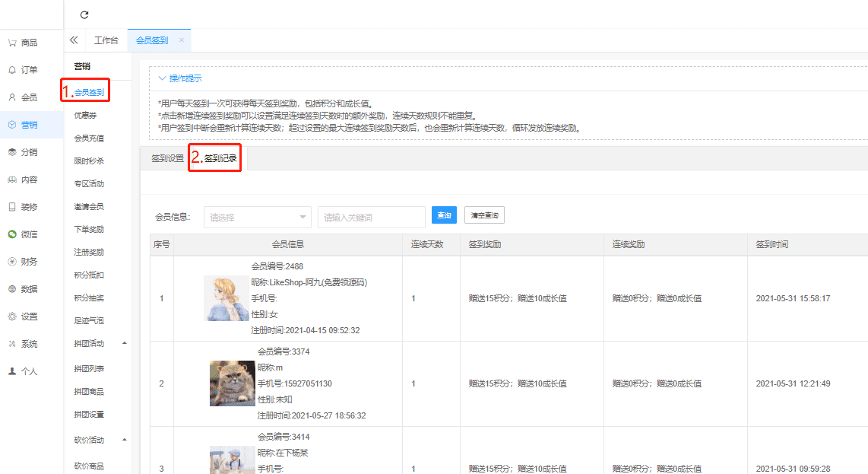Collapse the 砍价活动 submenu group
The image size is (868, 474).
pyautogui.click(x=125, y=440)
